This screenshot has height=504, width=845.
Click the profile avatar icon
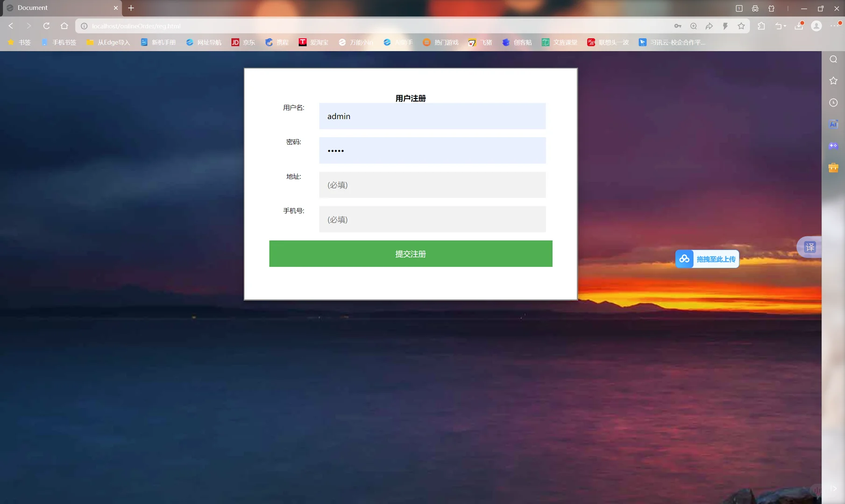click(x=817, y=26)
